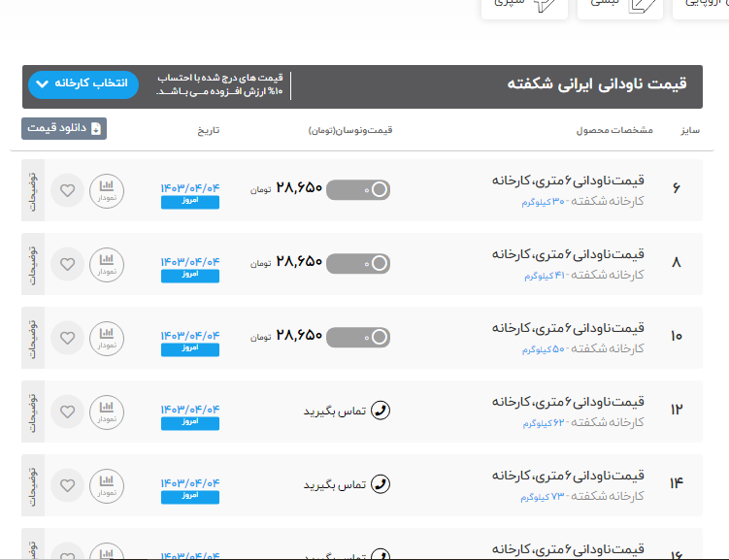The width and height of the screenshot is (729, 560).
Task: Show the chart (نمودار) for size 10
Action: pyautogui.click(x=107, y=337)
